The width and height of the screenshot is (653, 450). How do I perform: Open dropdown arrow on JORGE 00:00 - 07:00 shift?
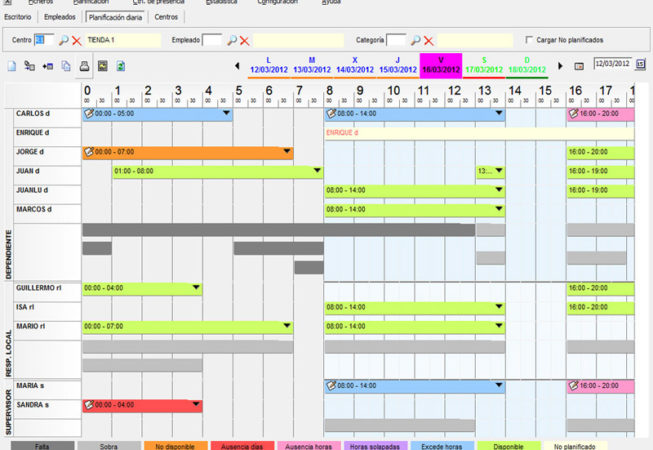(x=287, y=151)
